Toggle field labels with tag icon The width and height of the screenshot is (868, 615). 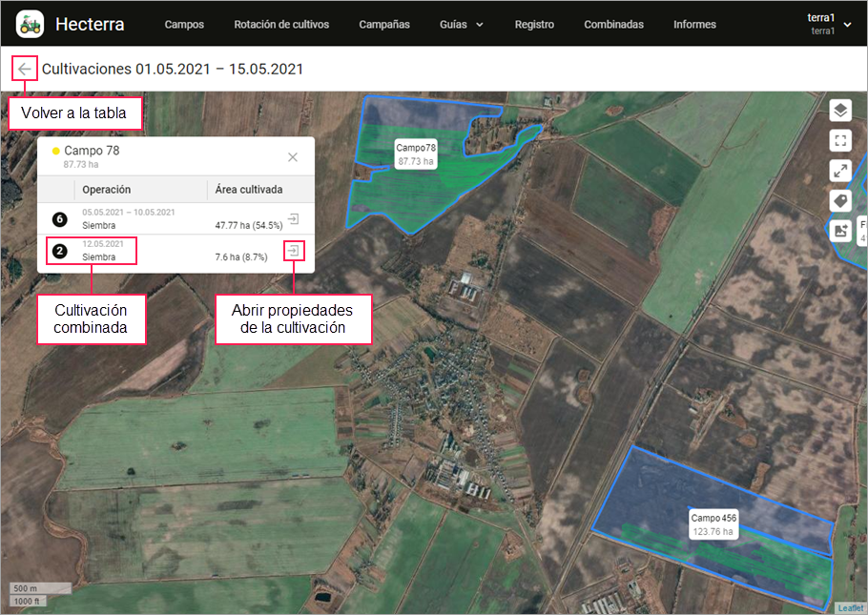(x=839, y=200)
